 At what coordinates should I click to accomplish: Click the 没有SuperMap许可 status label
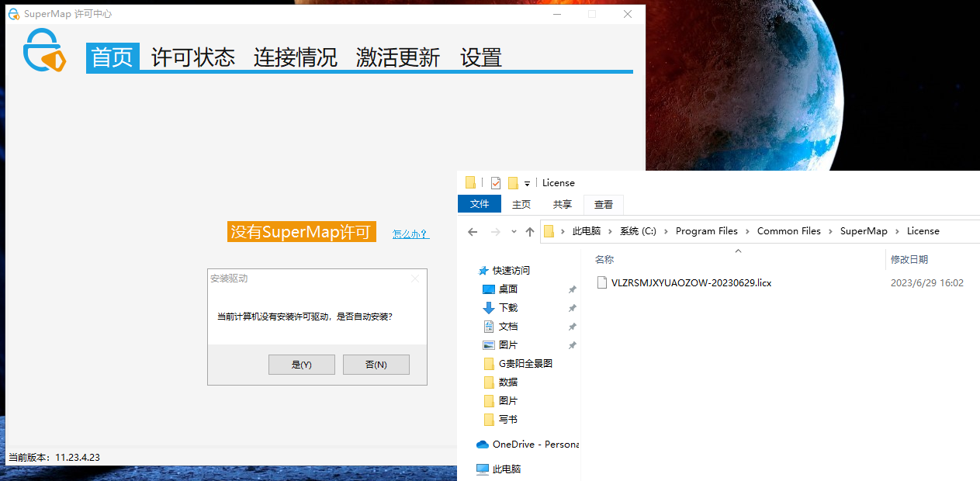pyautogui.click(x=302, y=231)
